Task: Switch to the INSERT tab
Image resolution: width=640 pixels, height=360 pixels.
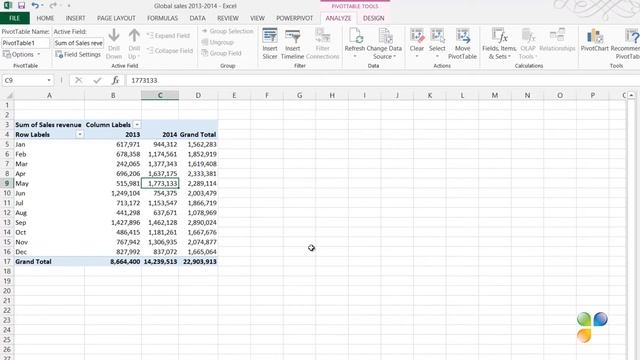Action: point(76,18)
